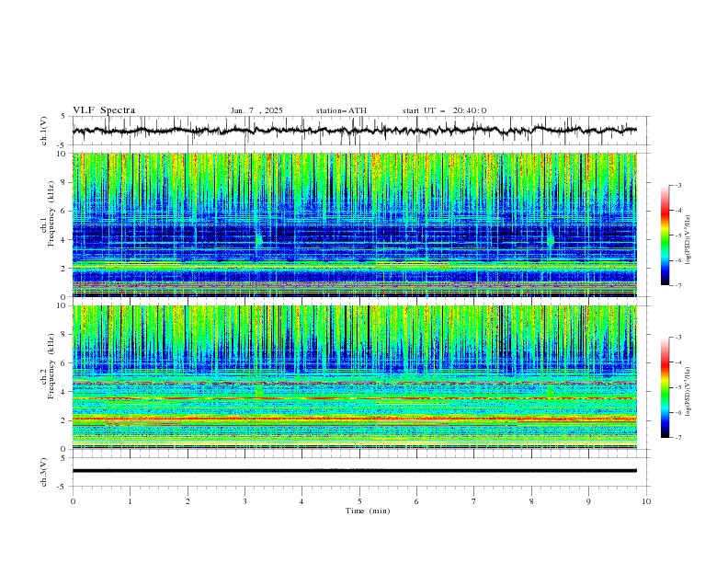Click the ch.2 "Frequency (kHz)" axis label
The image size is (728, 563).
(51, 366)
